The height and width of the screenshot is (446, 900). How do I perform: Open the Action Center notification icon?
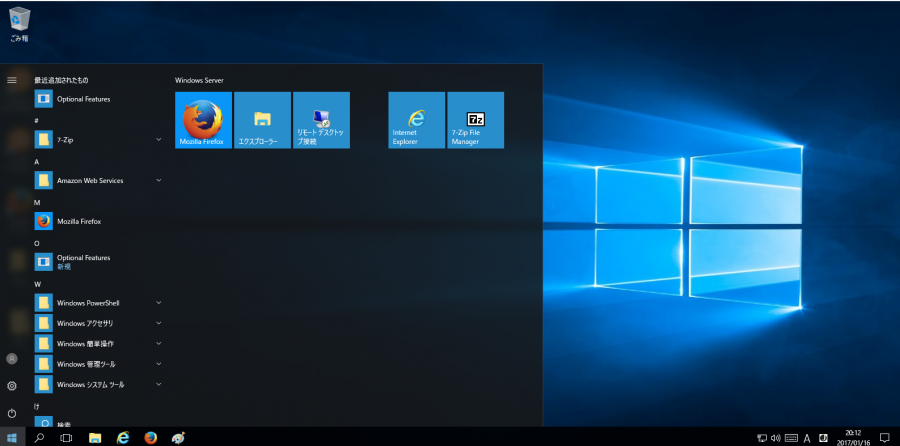[x=885, y=438]
